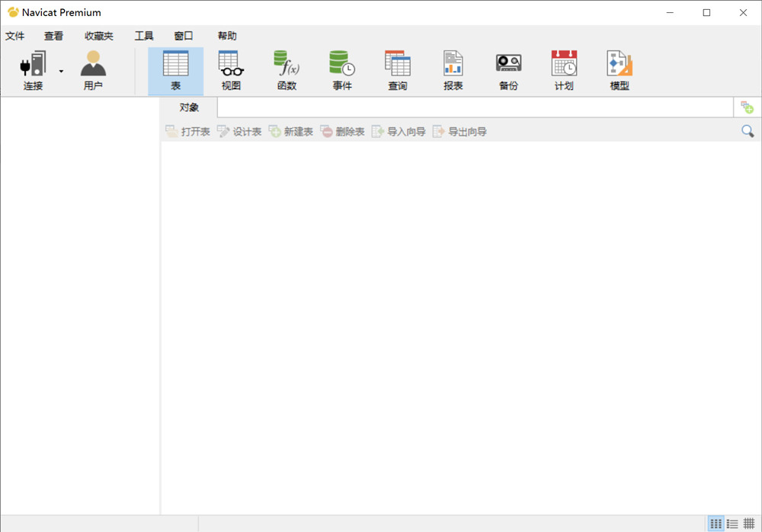Click the 导入向导 button
Viewport: 762px width, 532px height.
pos(398,132)
